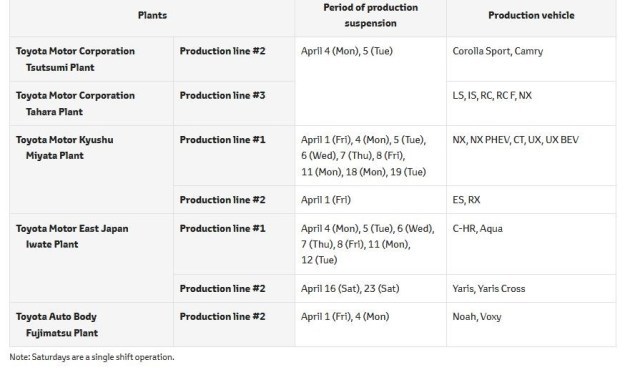This screenshot has height=375, width=630.
Task: Select the Toyota Motor Kyushu Miyata Plant cell
Action: (x=92, y=170)
